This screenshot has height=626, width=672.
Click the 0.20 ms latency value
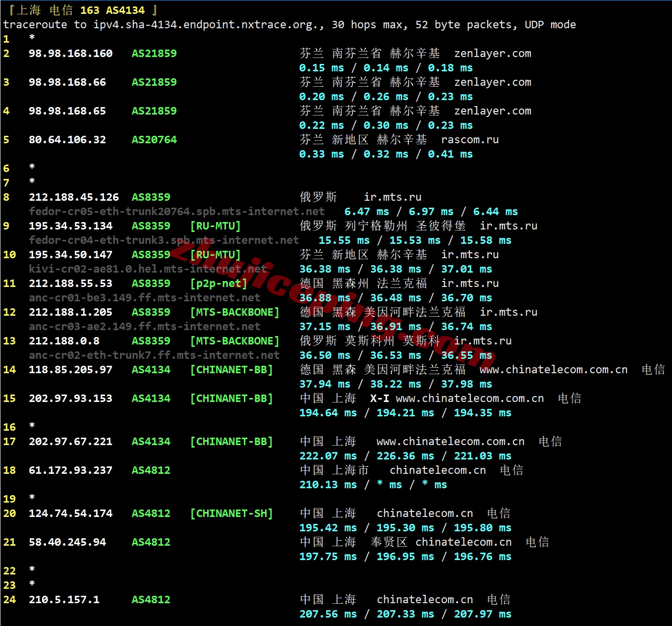point(322,97)
